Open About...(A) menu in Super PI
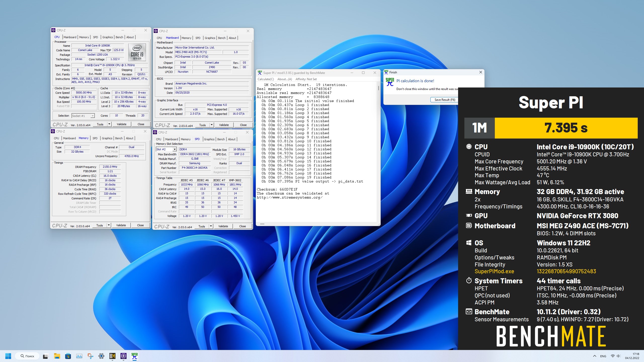 click(285, 79)
